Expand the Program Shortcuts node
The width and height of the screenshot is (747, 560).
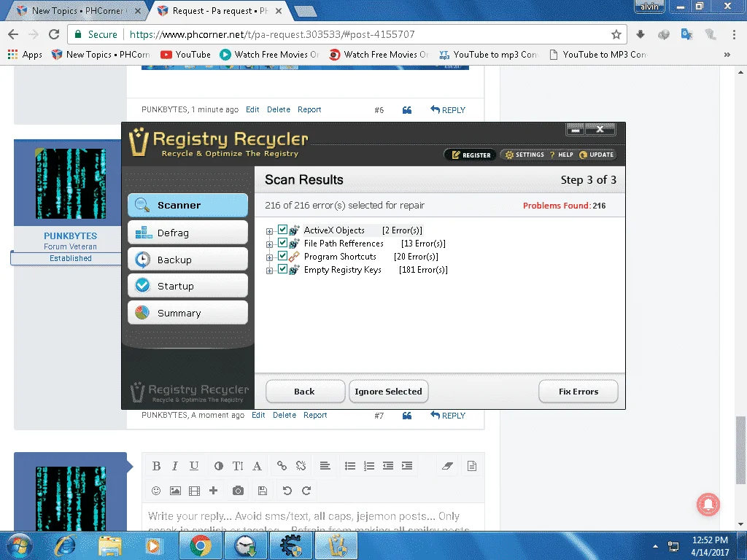tap(270, 257)
